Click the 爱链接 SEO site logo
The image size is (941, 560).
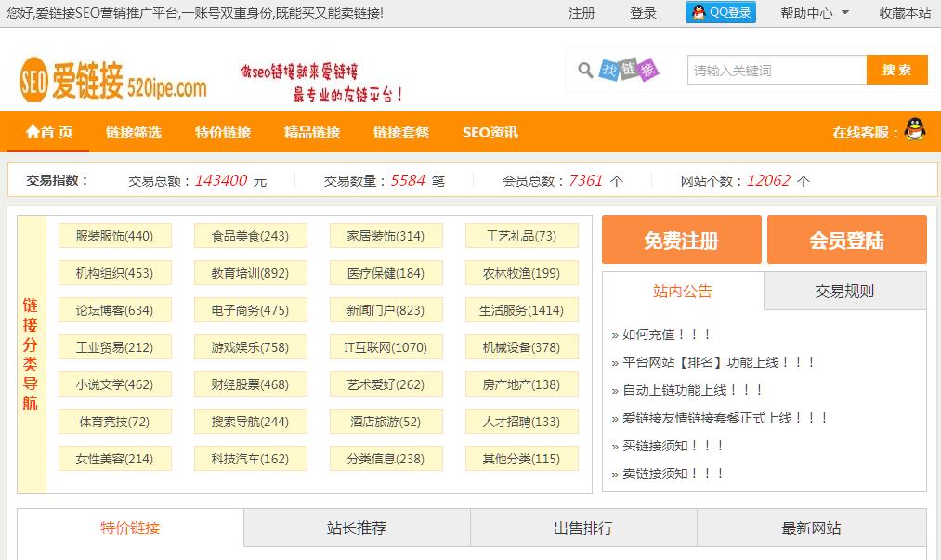[x=113, y=81]
